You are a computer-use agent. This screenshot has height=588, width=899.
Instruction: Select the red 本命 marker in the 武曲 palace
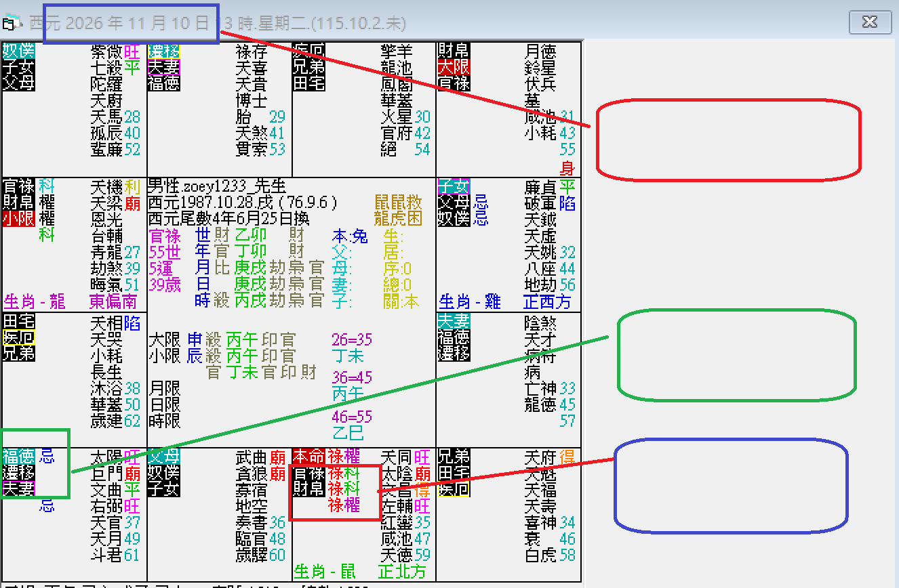coord(308,457)
